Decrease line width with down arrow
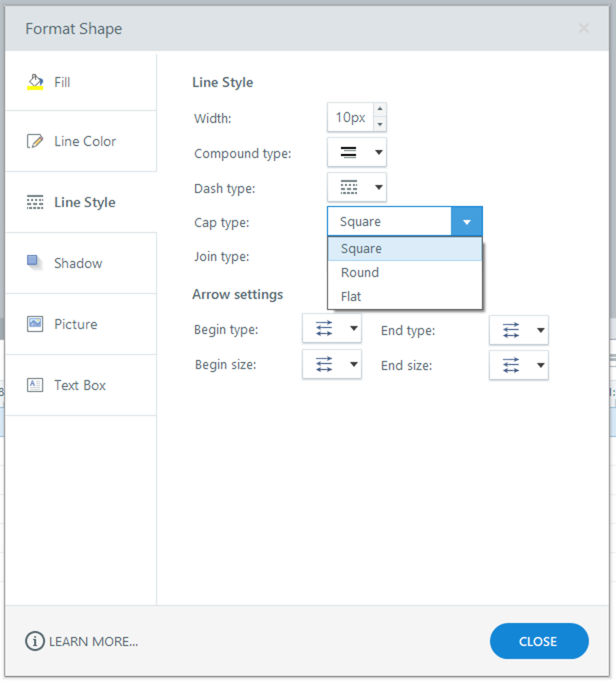This screenshot has width=616, height=681. (380, 125)
